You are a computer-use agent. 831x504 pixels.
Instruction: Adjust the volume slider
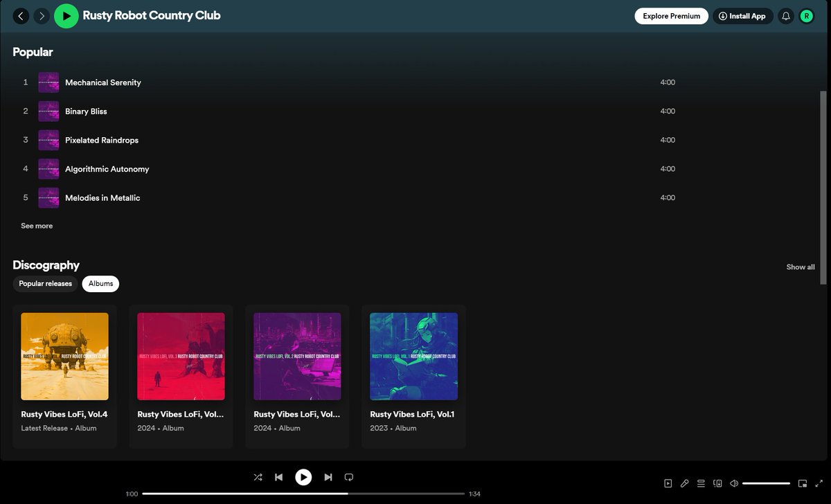766,483
